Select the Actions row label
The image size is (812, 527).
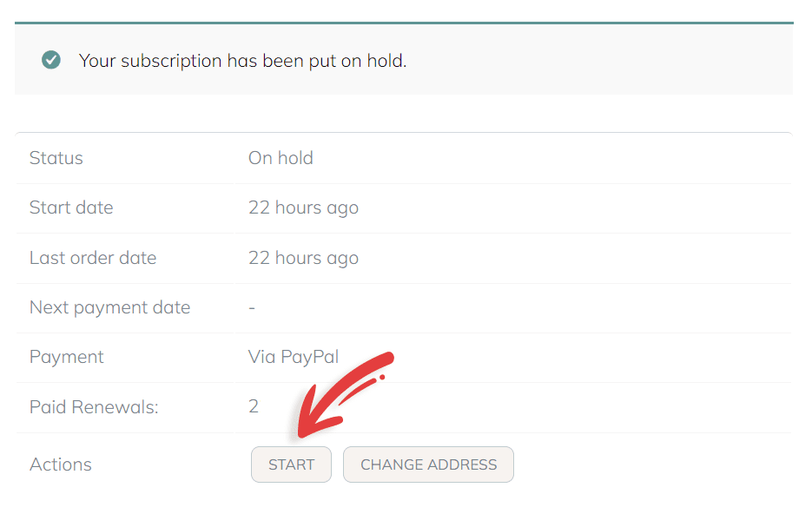61,464
